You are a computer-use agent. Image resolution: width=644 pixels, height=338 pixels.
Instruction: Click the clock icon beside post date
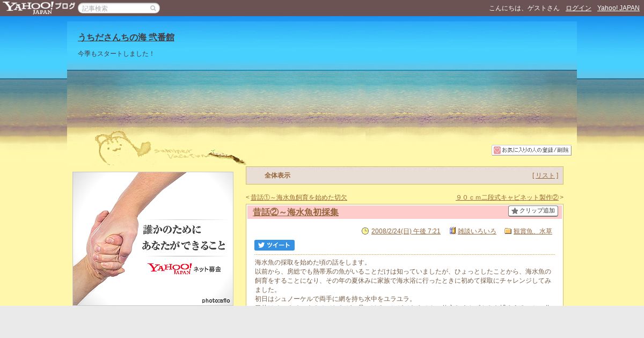(365, 231)
